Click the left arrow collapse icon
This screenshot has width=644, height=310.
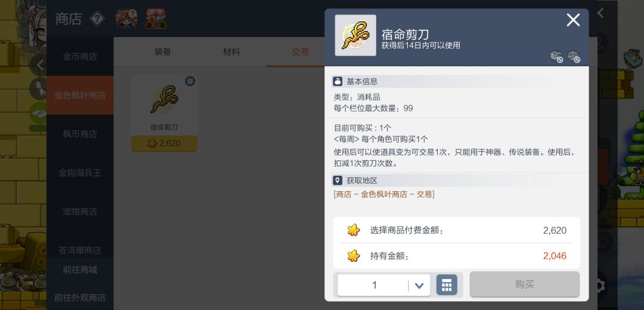[40, 65]
